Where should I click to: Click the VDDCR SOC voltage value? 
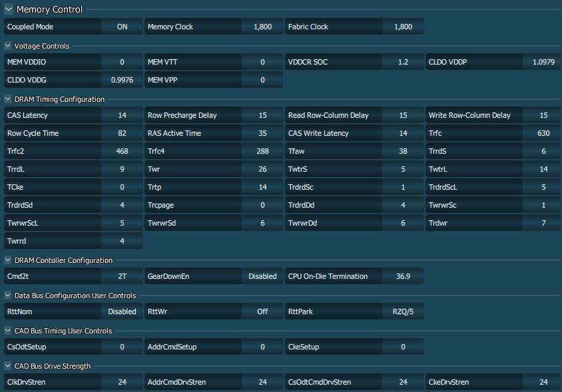pos(403,62)
